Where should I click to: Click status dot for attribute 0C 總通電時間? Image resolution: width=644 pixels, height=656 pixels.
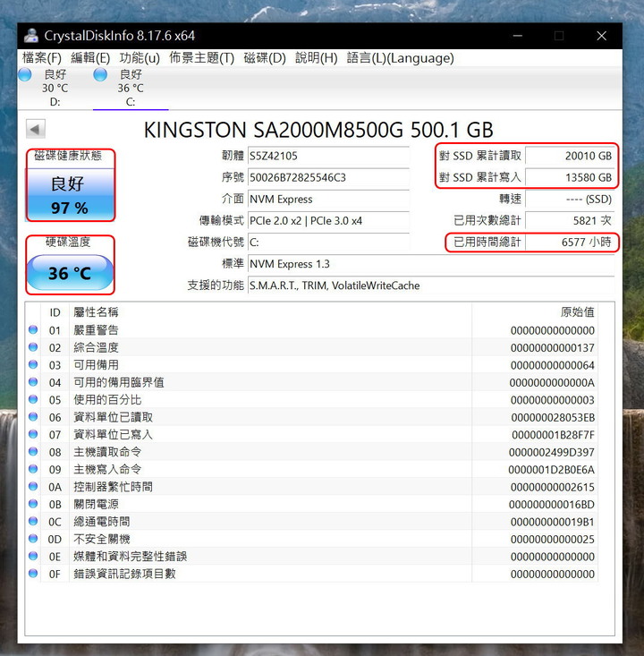click(33, 521)
